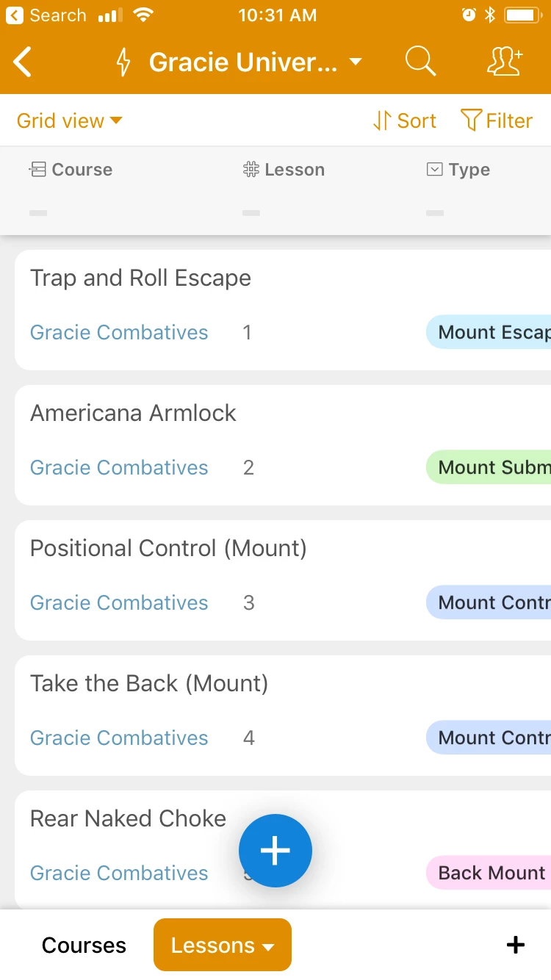This screenshot has height=980, width=551.
Task: Open Gracie Combatives link in Americana Armlock
Action: click(x=119, y=467)
